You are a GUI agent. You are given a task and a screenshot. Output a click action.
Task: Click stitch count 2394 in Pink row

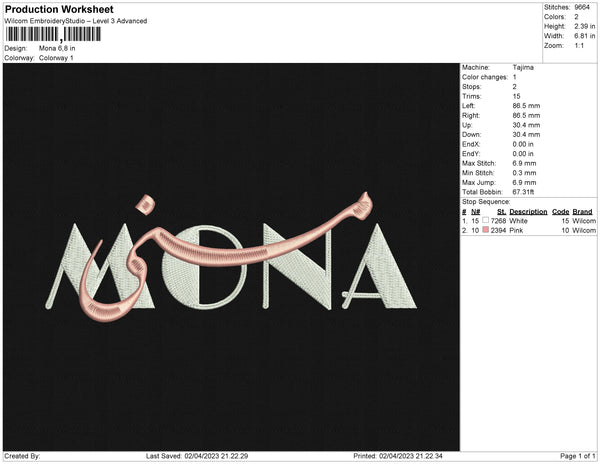coord(498,230)
